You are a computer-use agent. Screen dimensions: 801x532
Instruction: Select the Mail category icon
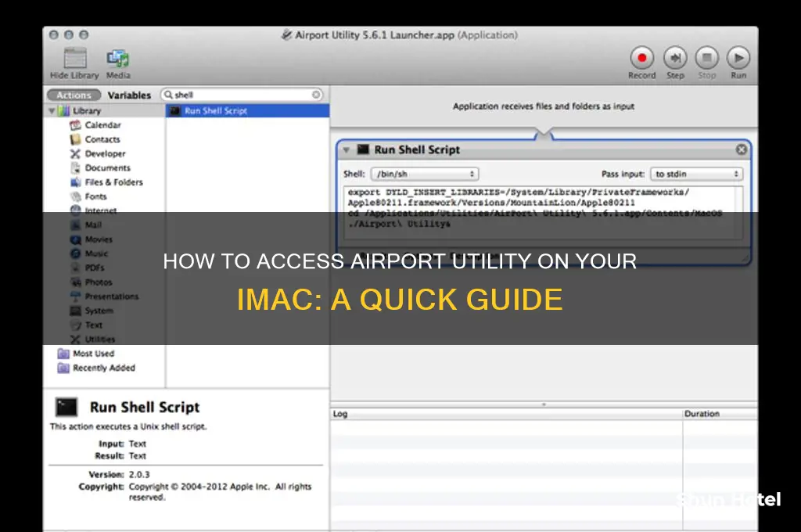pos(75,225)
